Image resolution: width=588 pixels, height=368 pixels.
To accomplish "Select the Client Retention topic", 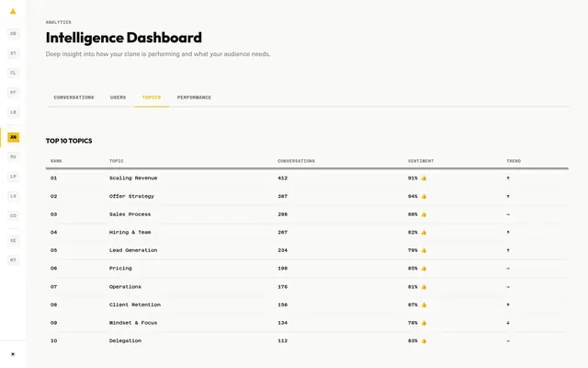I will pyautogui.click(x=135, y=305).
